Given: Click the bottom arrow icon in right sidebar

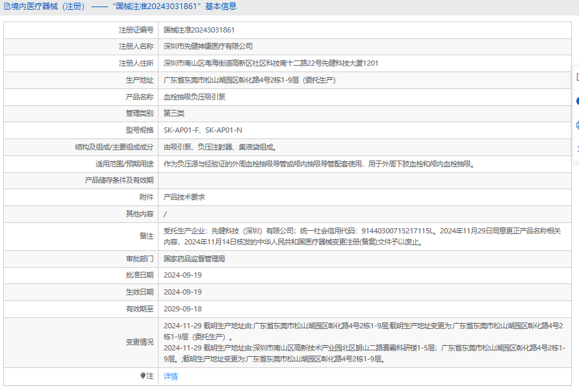Looking at the screenshot, I should pos(576,149).
